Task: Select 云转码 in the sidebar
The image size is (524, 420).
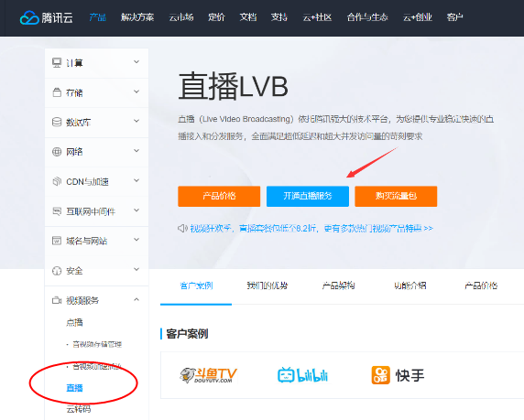Action: click(79, 409)
